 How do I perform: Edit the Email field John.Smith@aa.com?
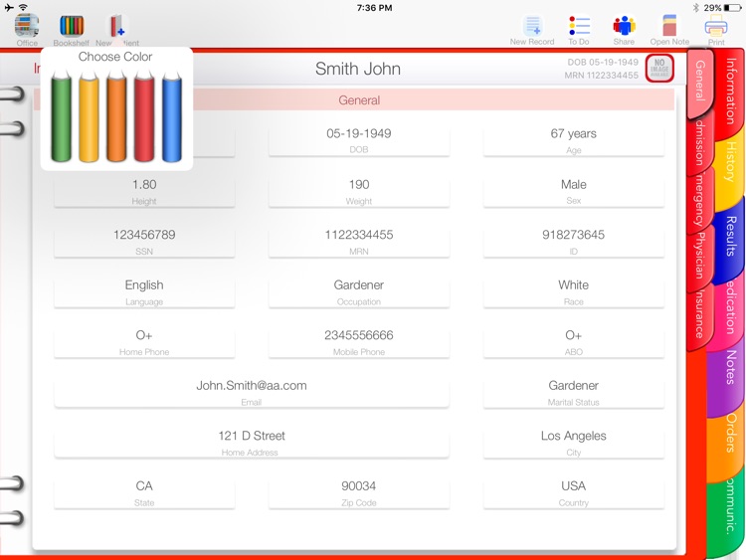coord(252,392)
